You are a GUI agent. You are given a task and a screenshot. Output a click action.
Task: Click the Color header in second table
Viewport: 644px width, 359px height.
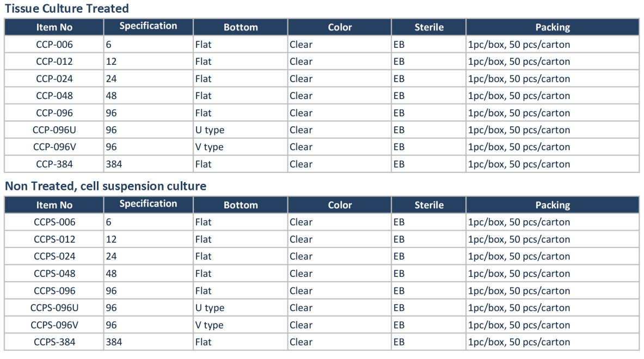tap(340, 205)
